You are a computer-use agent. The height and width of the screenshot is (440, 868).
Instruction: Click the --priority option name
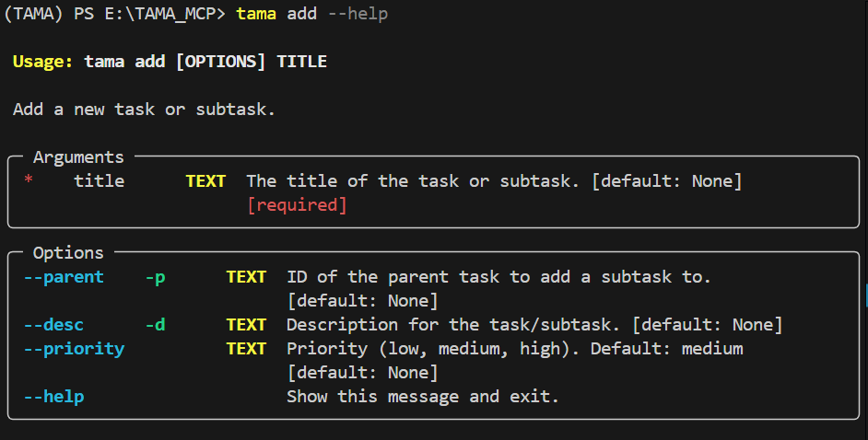75,350
